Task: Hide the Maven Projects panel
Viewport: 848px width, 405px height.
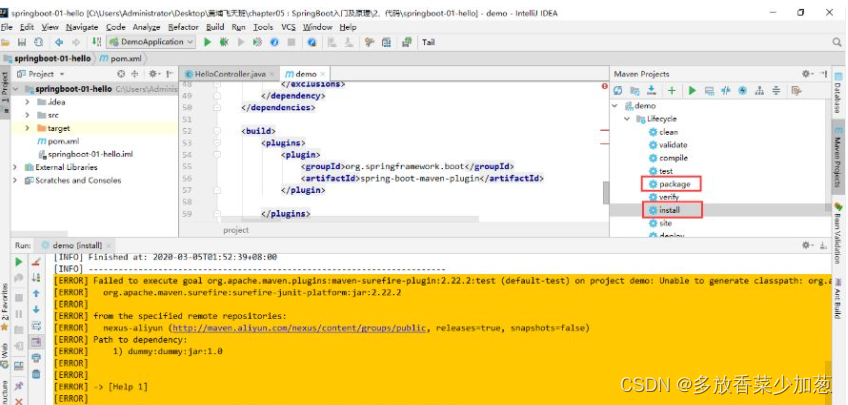Action: pos(823,74)
